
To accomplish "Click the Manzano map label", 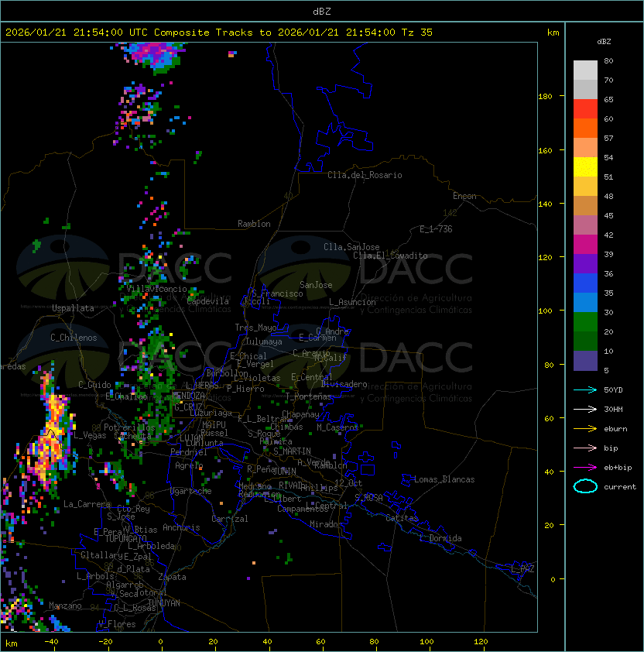I will coord(65,606).
